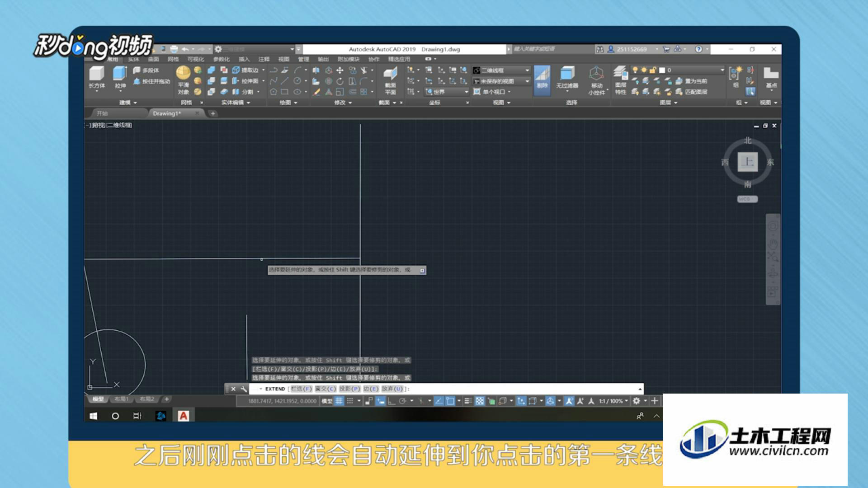Open AutoCAD from the Windows taskbar
Viewport: 868px width, 488px height.
(x=183, y=416)
